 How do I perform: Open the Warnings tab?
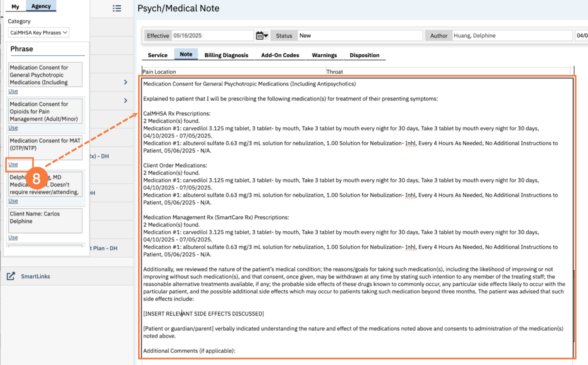click(324, 55)
